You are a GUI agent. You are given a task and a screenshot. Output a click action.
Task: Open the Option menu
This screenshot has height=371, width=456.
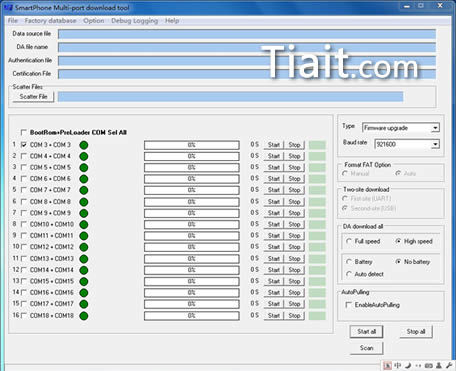coord(94,21)
